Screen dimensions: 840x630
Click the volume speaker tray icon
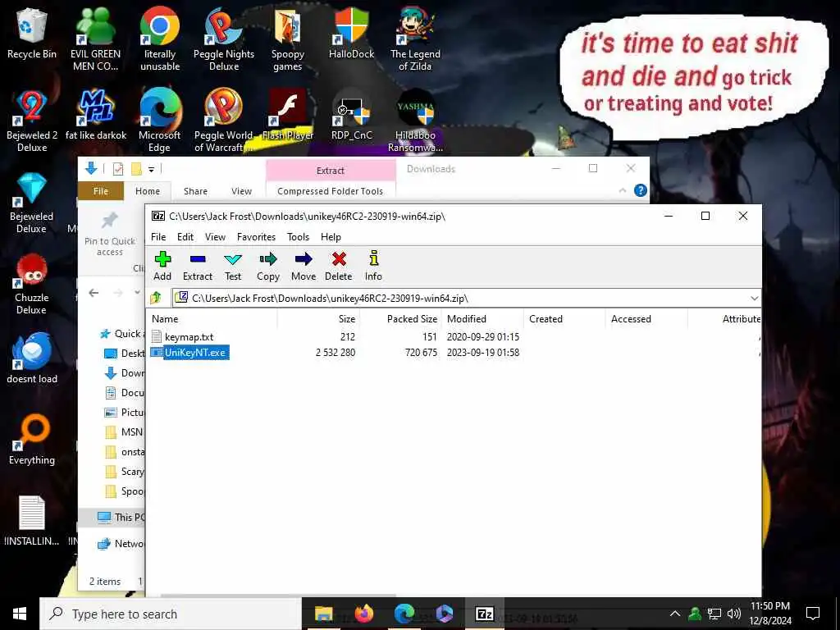click(x=734, y=614)
